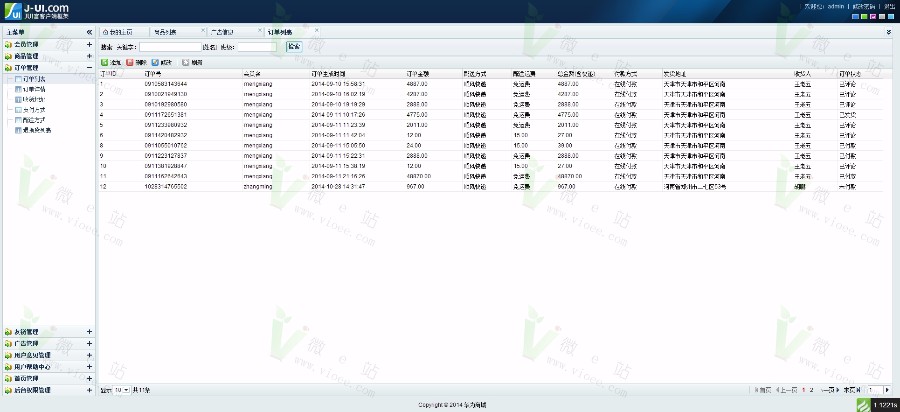The height and width of the screenshot is (412, 900).
Task: Go to page 2 in pagination
Action: pos(811,390)
